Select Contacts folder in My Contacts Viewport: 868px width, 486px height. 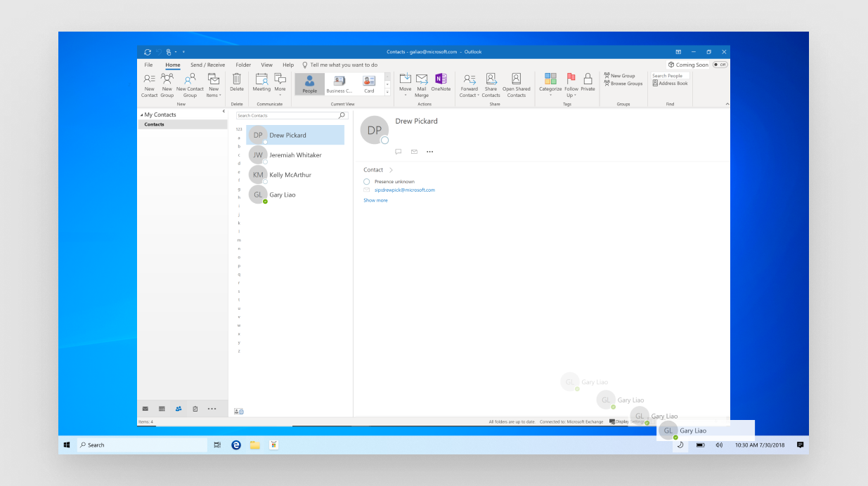click(183, 124)
